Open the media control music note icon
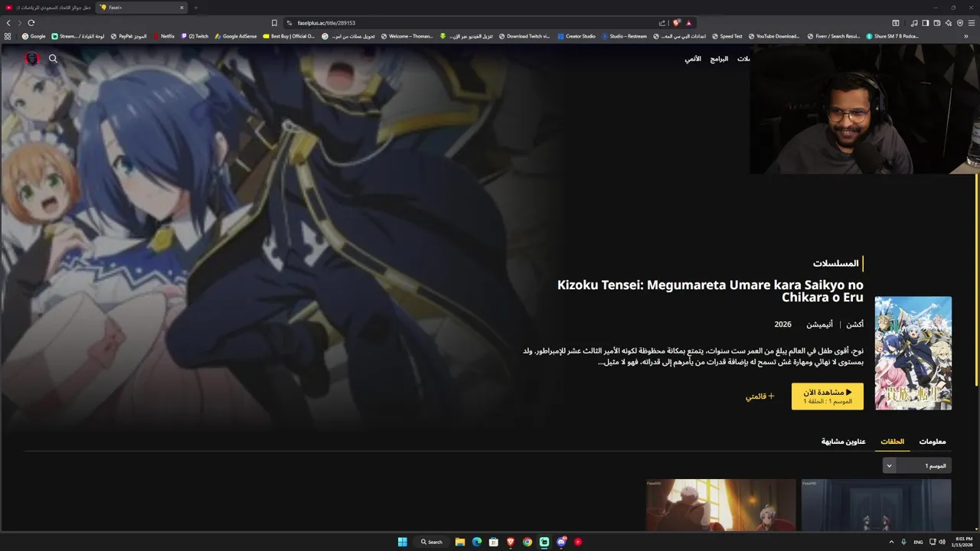This screenshot has width=980, height=551. tap(916, 23)
